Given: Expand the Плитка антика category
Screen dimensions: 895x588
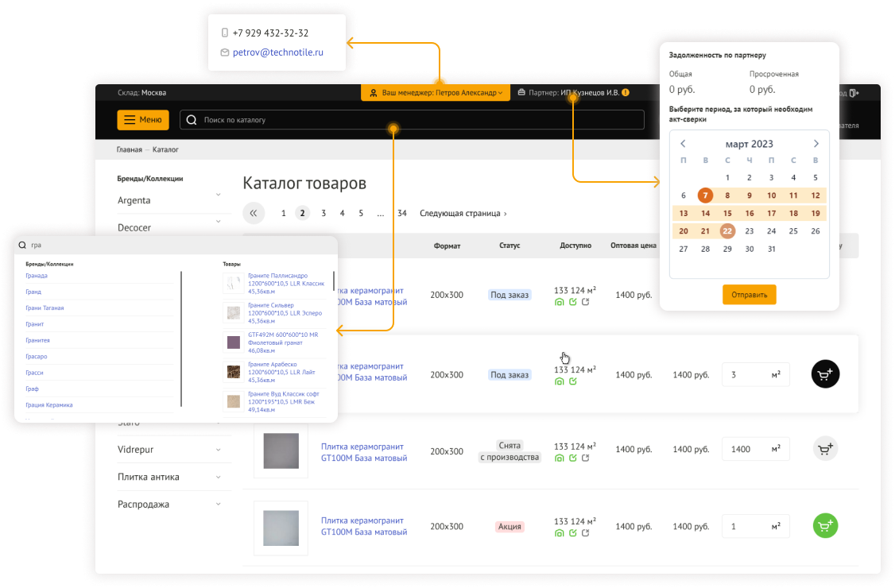Looking at the screenshot, I should 218,478.
